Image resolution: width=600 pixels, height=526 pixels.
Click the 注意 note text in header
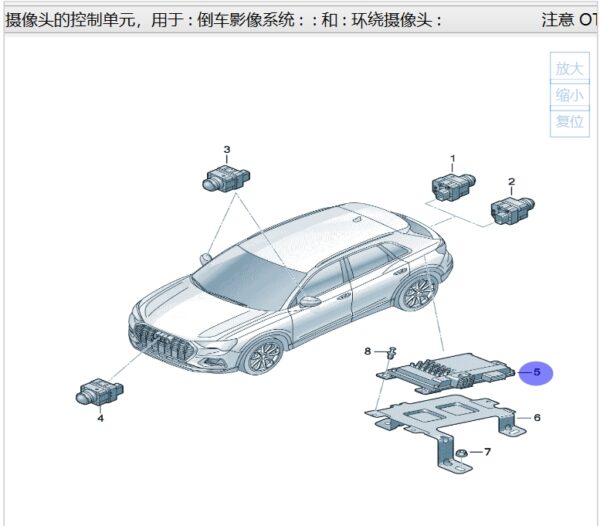[x=558, y=19]
